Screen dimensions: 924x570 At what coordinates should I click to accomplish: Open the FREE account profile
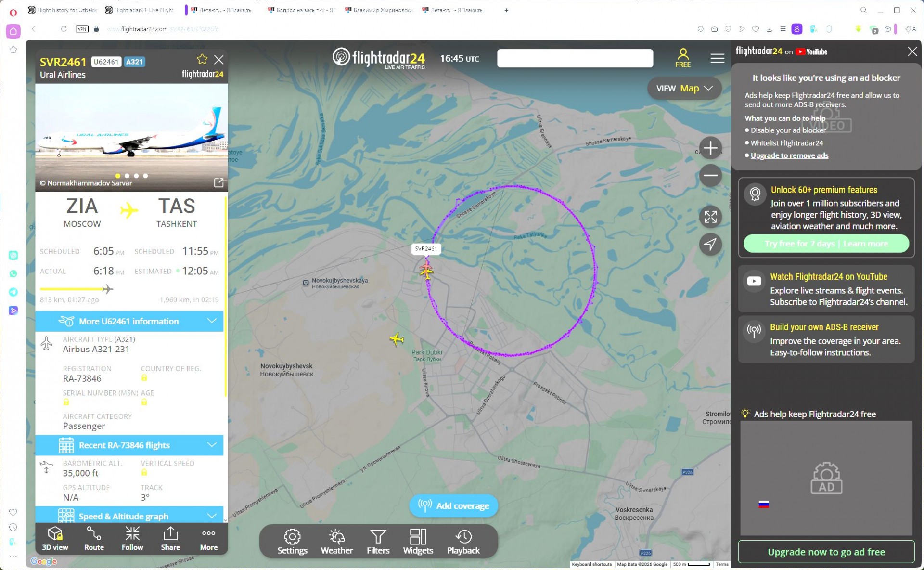[x=683, y=58]
